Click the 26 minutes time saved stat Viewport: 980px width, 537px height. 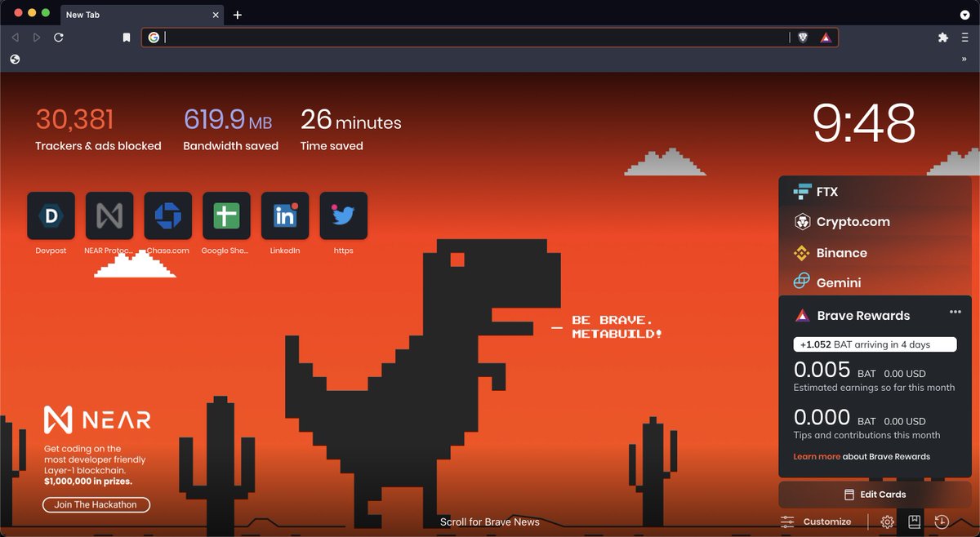[x=351, y=120]
